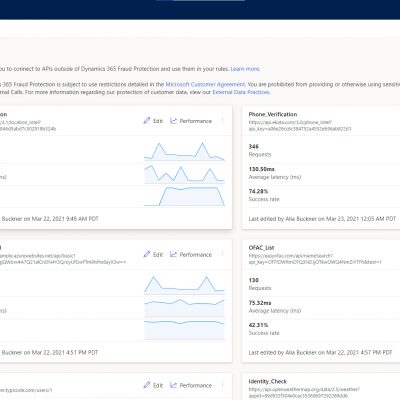Click the success rate sparkline in the azurewebsites card
The height and width of the screenshot is (400, 400).
184,330
